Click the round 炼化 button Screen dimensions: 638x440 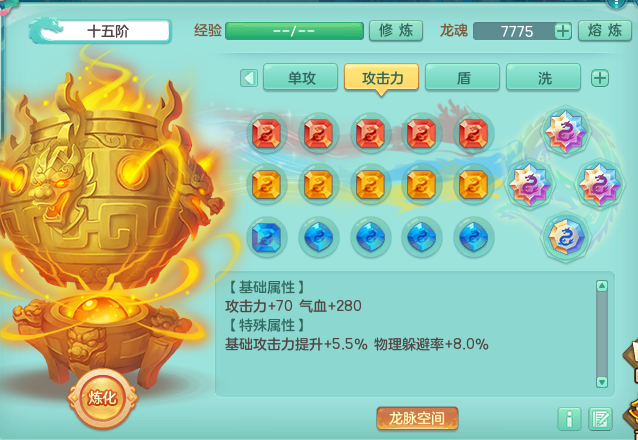[102, 398]
